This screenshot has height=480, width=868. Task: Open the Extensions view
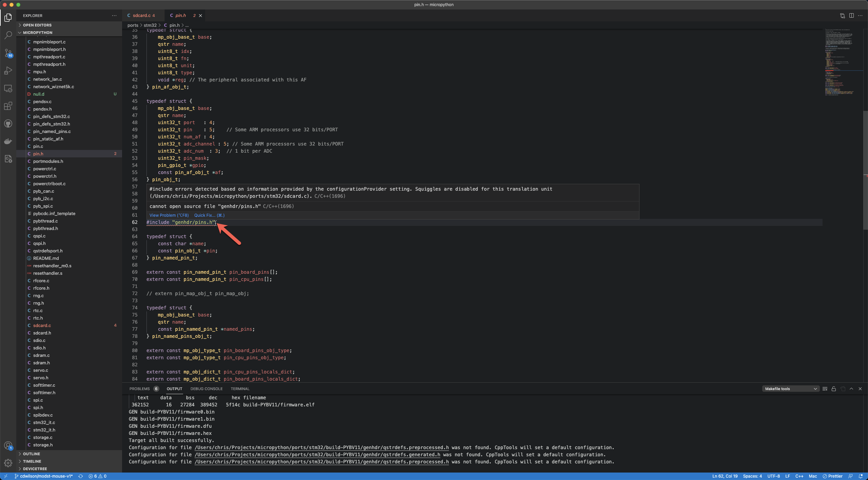(8, 106)
